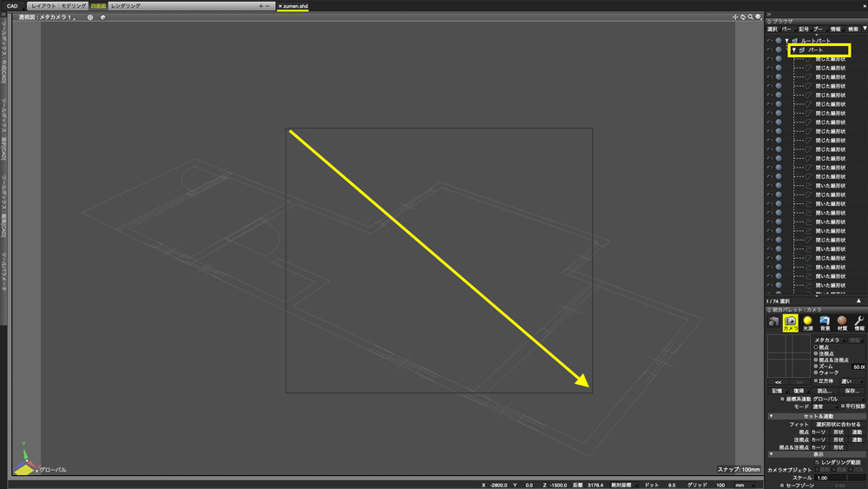Collapse the セット&連動 section

(771, 416)
